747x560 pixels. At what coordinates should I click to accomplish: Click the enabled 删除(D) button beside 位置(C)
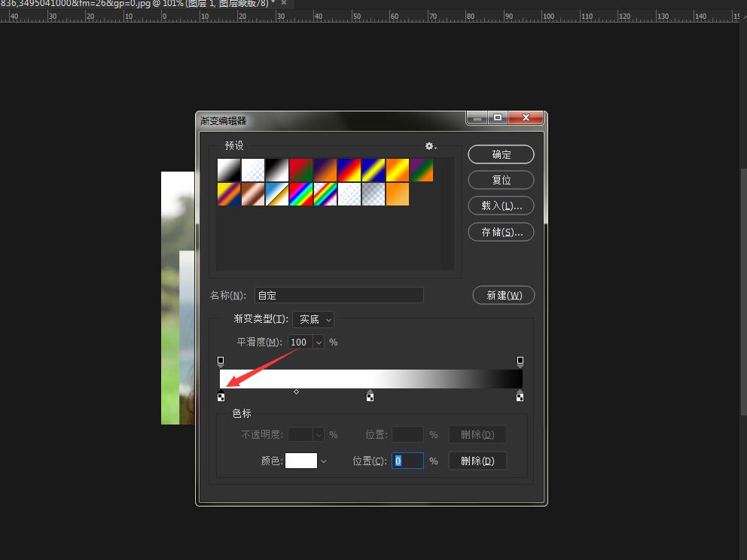point(477,461)
